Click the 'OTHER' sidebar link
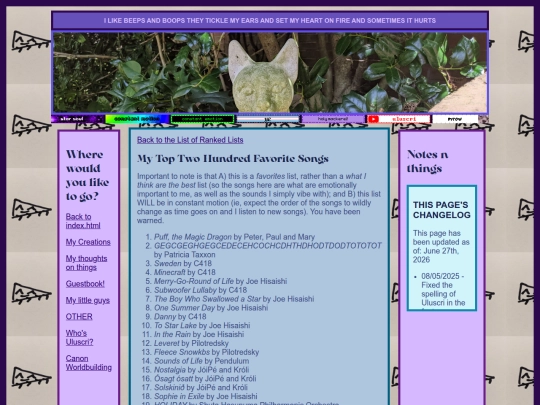 tap(79, 316)
